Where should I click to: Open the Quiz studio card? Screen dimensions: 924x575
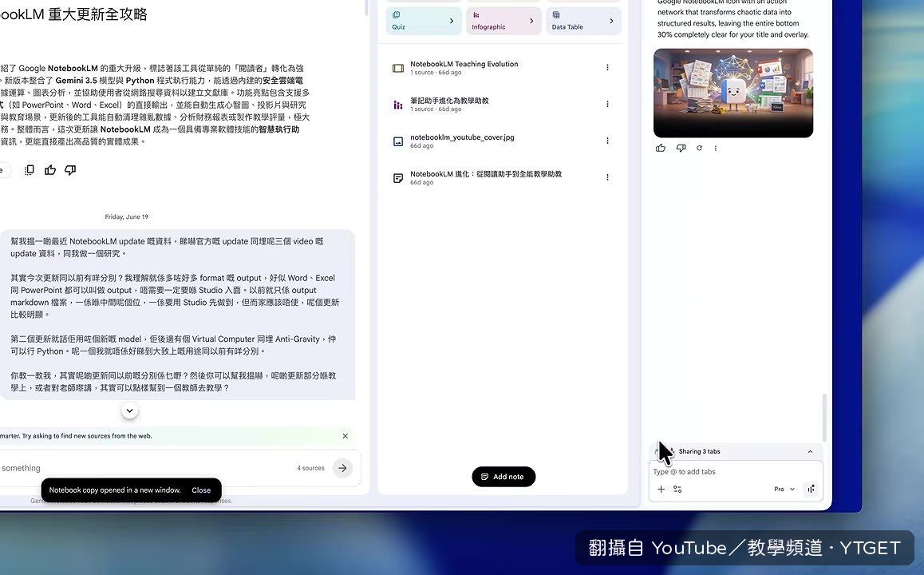pos(424,21)
